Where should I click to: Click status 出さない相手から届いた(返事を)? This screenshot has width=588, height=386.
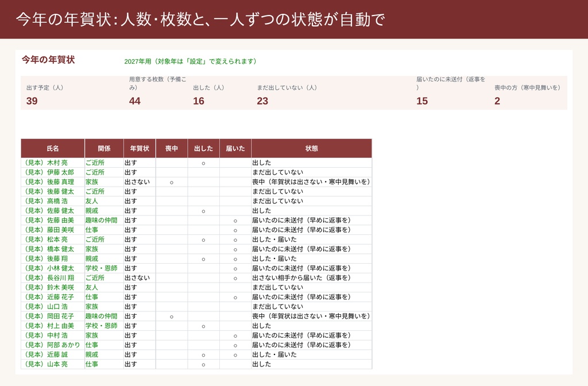301,278
